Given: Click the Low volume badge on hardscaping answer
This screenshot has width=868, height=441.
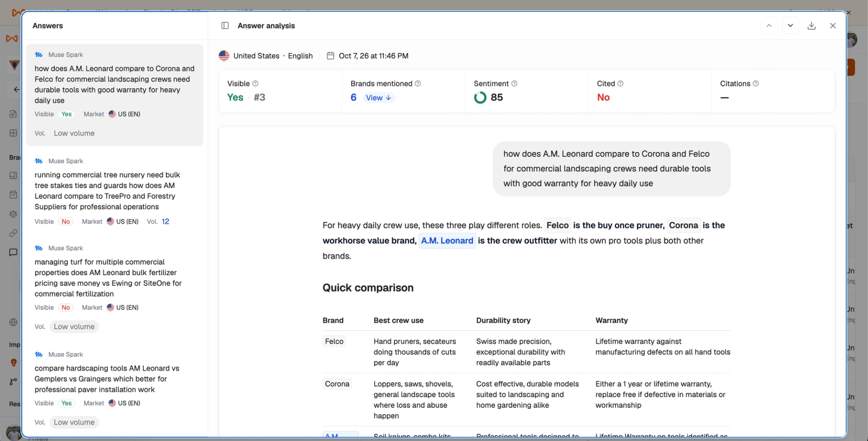Looking at the screenshot, I should point(74,422).
